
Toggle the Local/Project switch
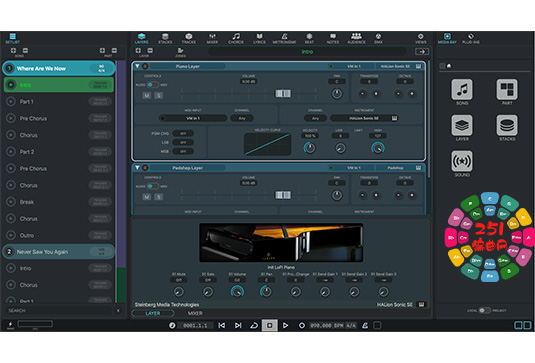(484, 310)
